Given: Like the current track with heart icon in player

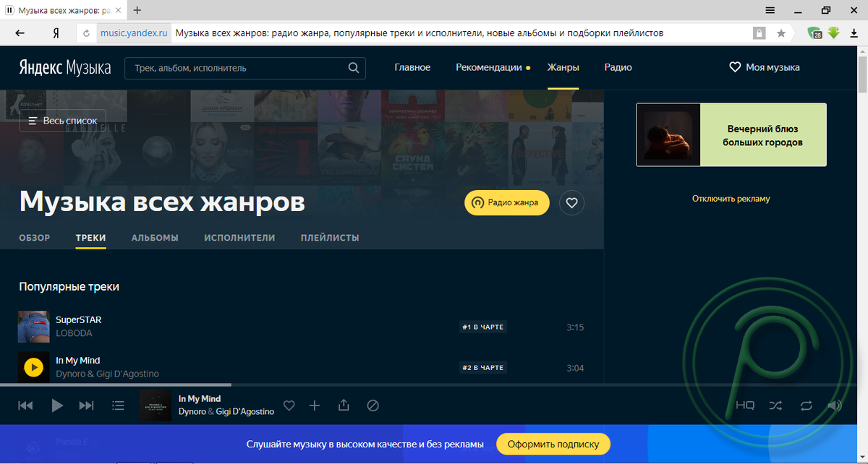Looking at the screenshot, I should [289, 406].
